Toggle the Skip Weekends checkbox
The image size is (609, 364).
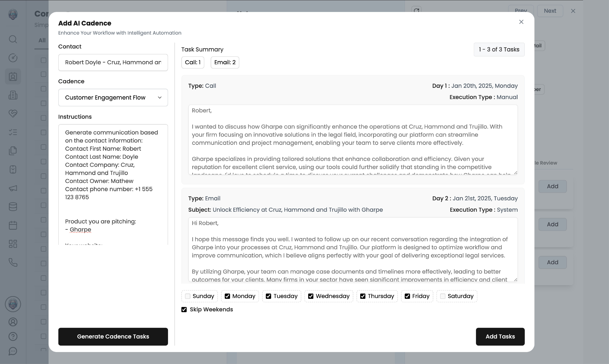(184, 310)
